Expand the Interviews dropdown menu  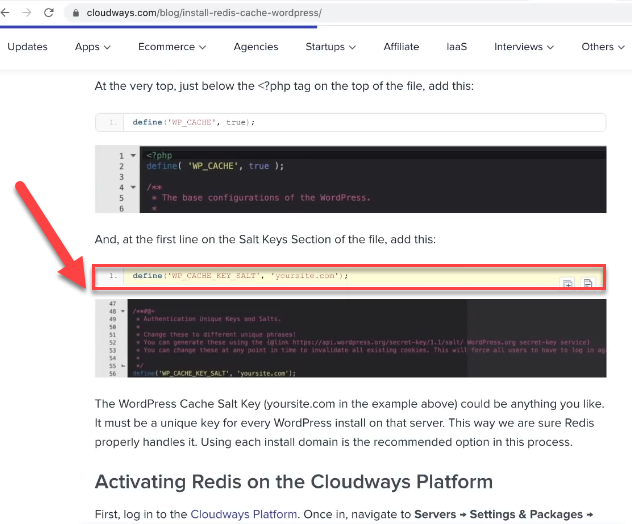pos(524,47)
